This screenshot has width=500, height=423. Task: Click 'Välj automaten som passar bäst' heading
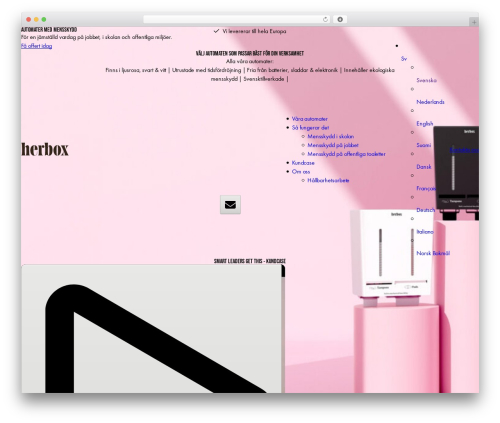click(x=250, y=53)
